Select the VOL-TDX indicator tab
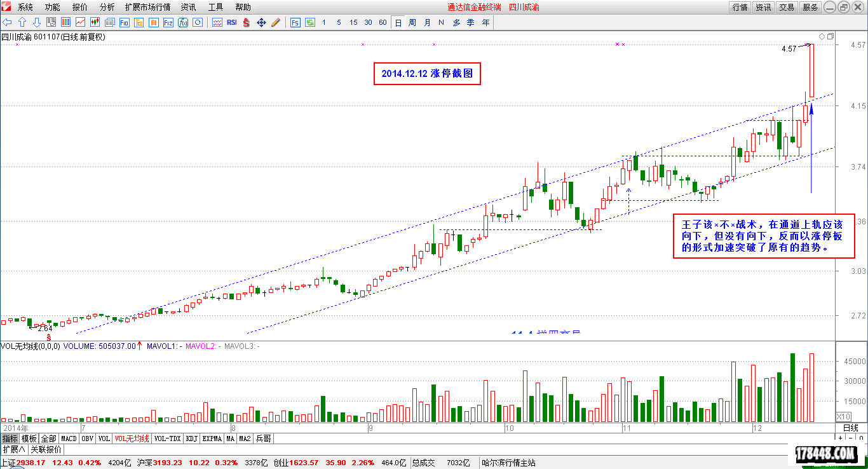 [168, 438]
